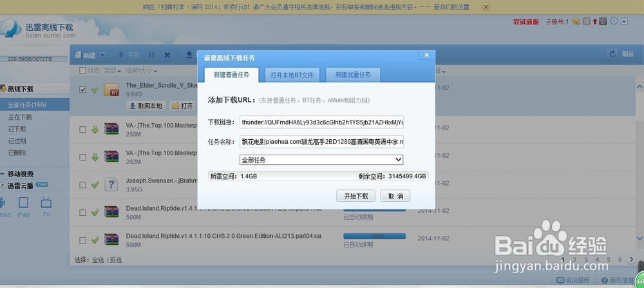This screenshot has height=288, width=644.
Task: Select 已下载 in the sidebar
Action: [x=17, y=129]
